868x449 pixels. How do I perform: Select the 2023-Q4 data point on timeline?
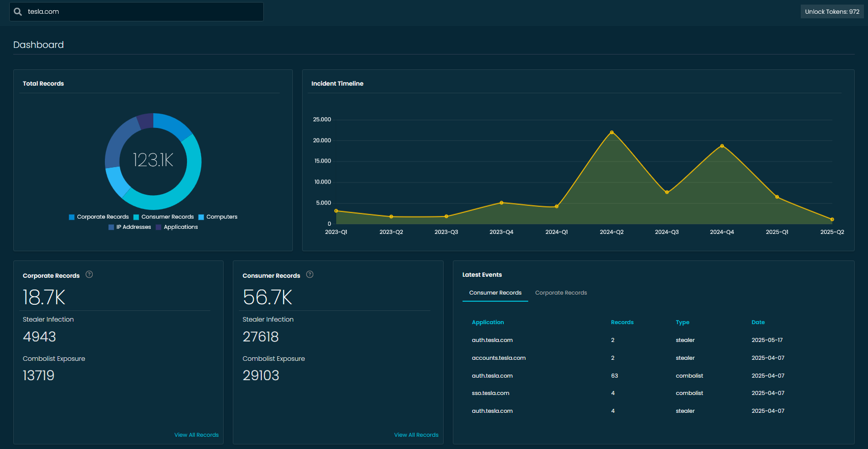(x=502, y=203)
